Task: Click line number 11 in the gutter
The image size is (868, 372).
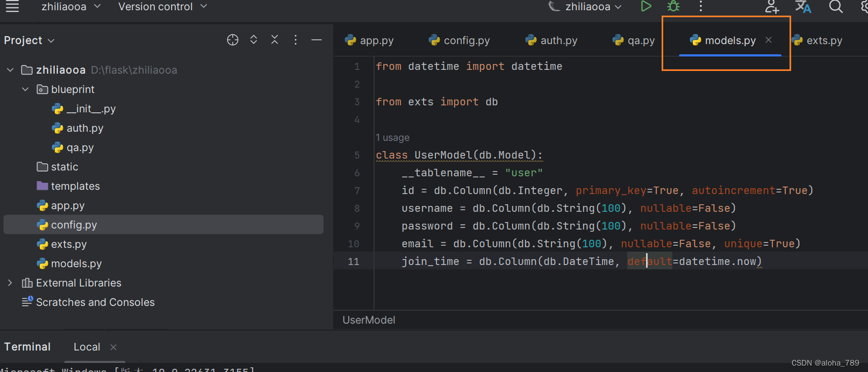Action: pyautogui.click(x=353, y=261)
